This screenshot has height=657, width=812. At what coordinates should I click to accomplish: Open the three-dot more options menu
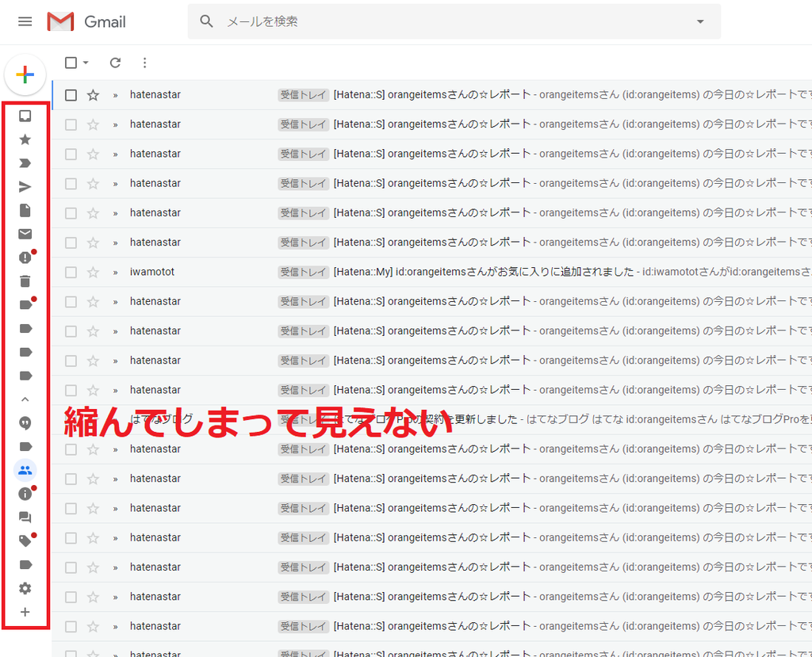(144, 63)
